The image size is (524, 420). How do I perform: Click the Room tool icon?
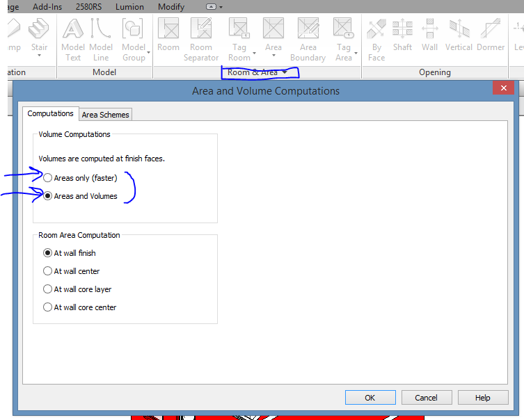pyautogui.click(x=168, y=29)
